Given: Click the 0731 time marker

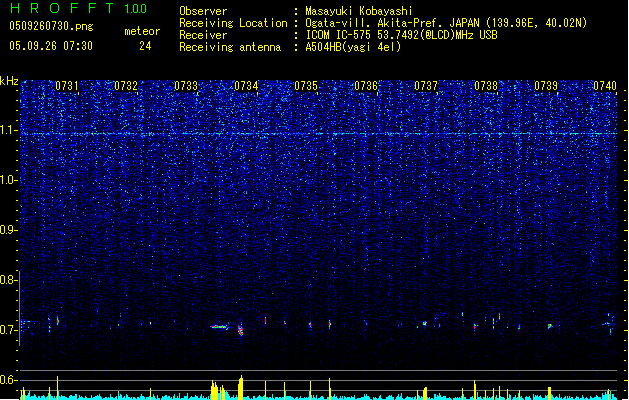Looking at the screenshot, I should point(67,86).
